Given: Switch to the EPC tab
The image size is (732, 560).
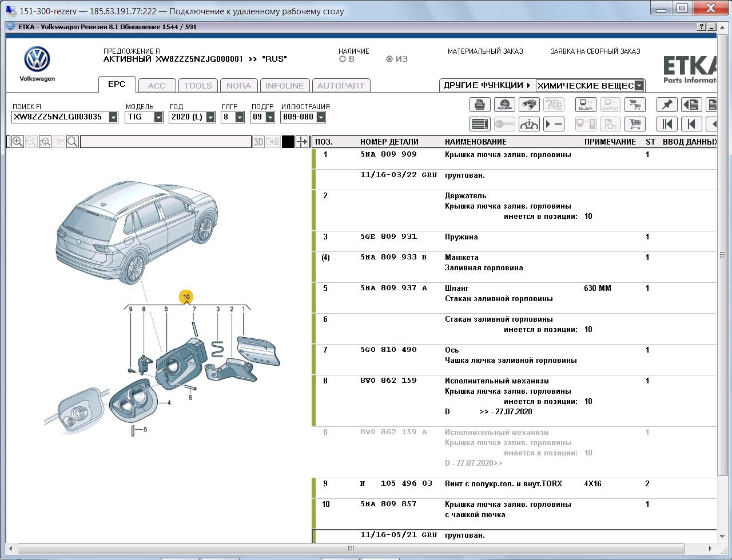Looking at the screenshot, I should [x=117, y=84].
